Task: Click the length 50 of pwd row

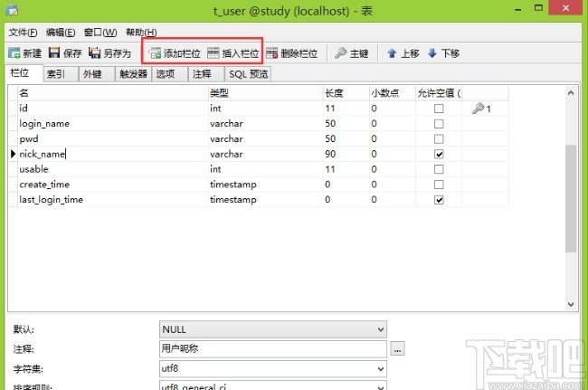Action: click(x=346, y=138)
